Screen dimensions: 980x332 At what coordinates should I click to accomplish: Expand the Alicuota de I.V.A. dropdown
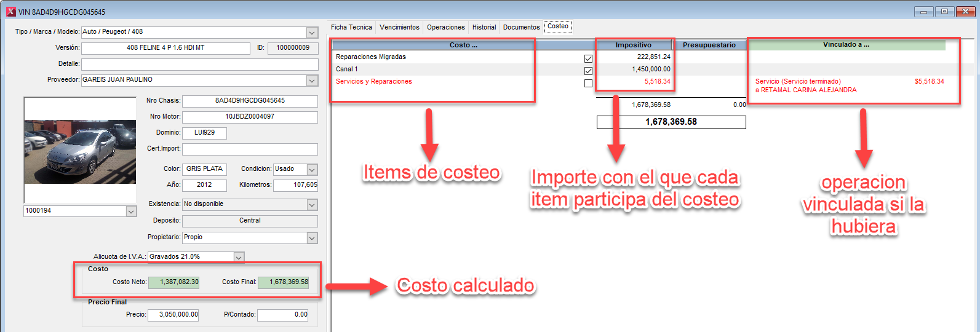(x=239, y=258)
